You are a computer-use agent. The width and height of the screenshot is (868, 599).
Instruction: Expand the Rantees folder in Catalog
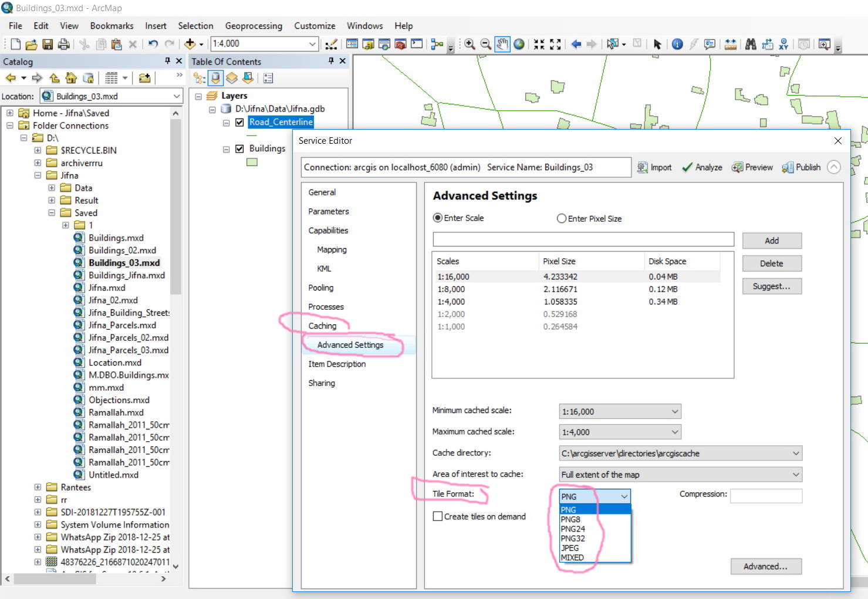point(38,487)
